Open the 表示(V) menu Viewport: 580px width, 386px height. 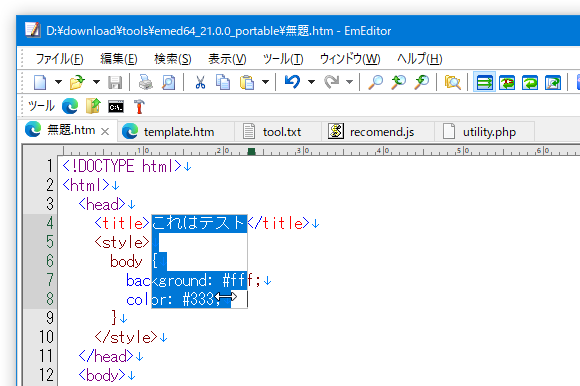pyautogui.click(x=227, y=59)
